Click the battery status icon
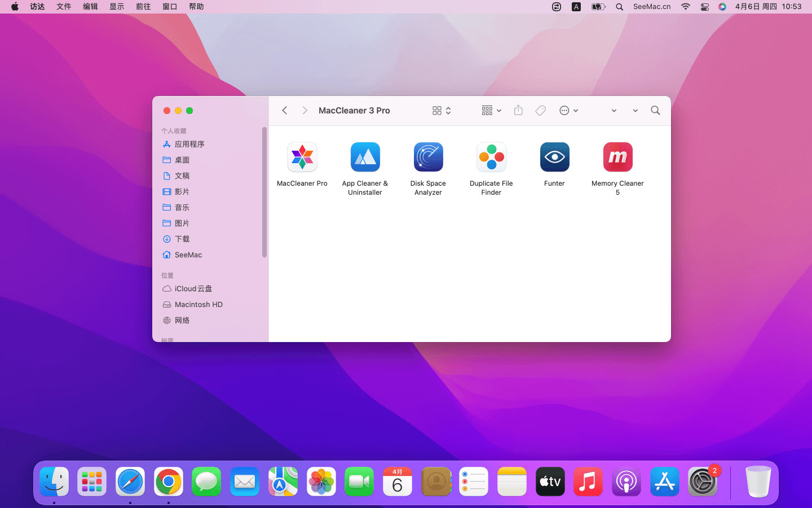 pos(598,7)
